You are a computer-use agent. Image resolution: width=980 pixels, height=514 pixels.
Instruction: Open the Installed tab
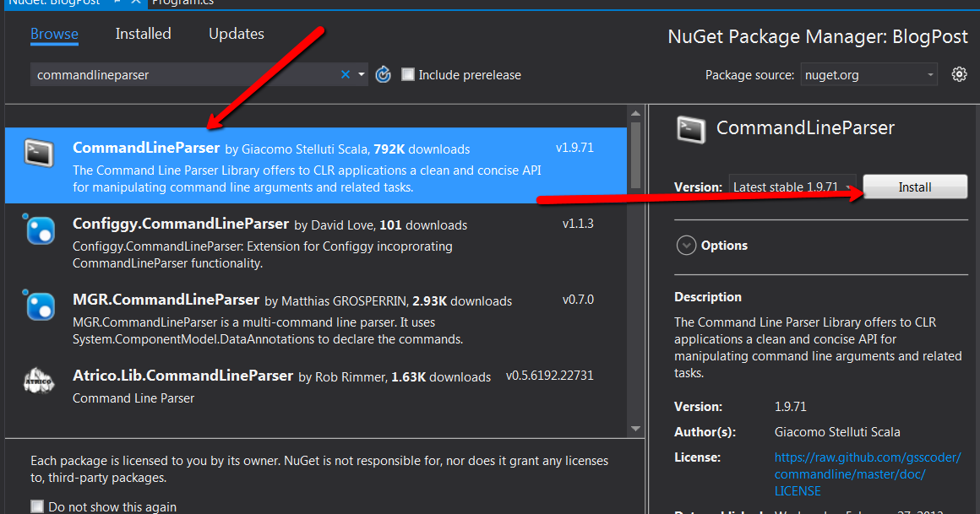143,34
